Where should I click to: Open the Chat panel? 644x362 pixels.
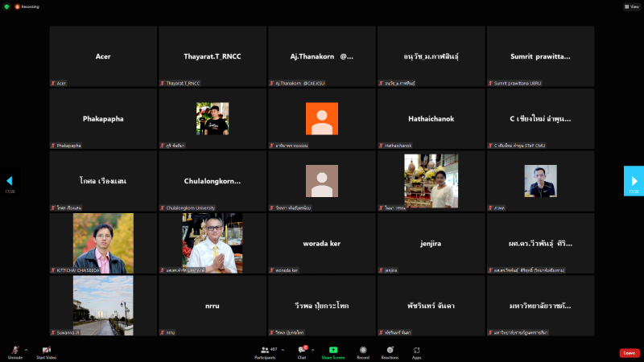[302, 351]
